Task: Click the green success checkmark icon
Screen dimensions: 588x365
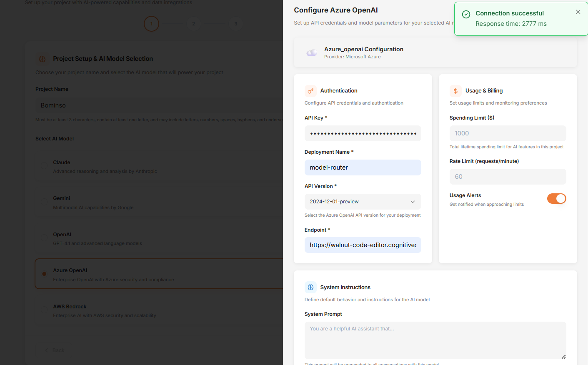Action: pyautogui.click(x=466, y=14)
